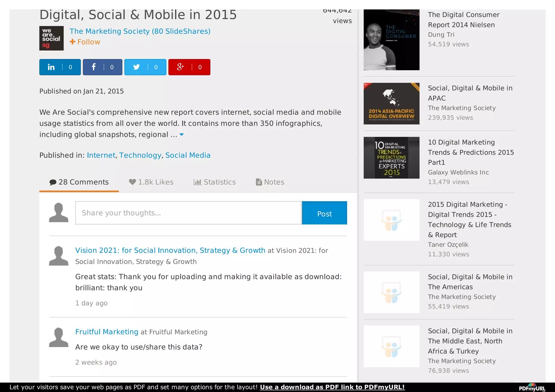Click the Facebook share icon button
Image resolution: width=555 pixels, height=392 pixels.
102,67
